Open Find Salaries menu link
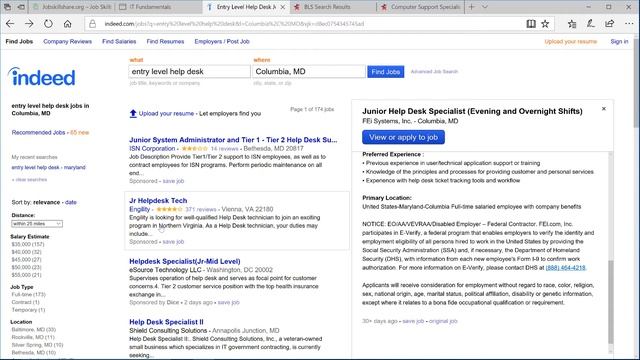 [x=119, y=42]
